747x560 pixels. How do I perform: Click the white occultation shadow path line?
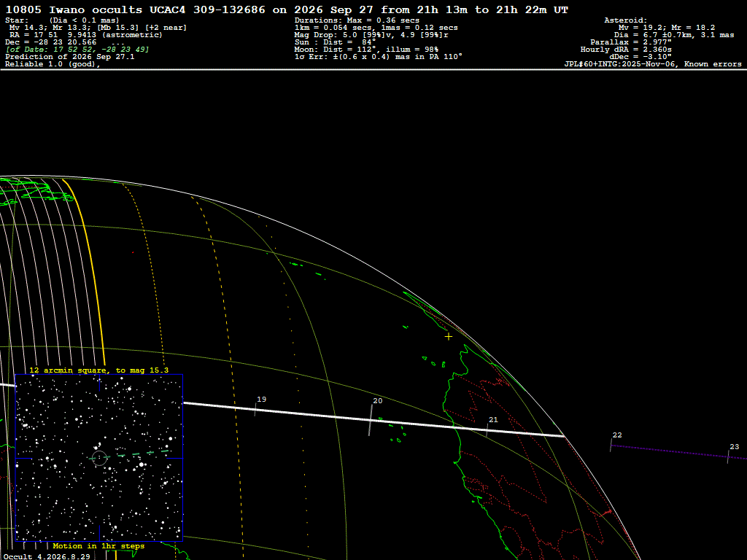(374, 419)
